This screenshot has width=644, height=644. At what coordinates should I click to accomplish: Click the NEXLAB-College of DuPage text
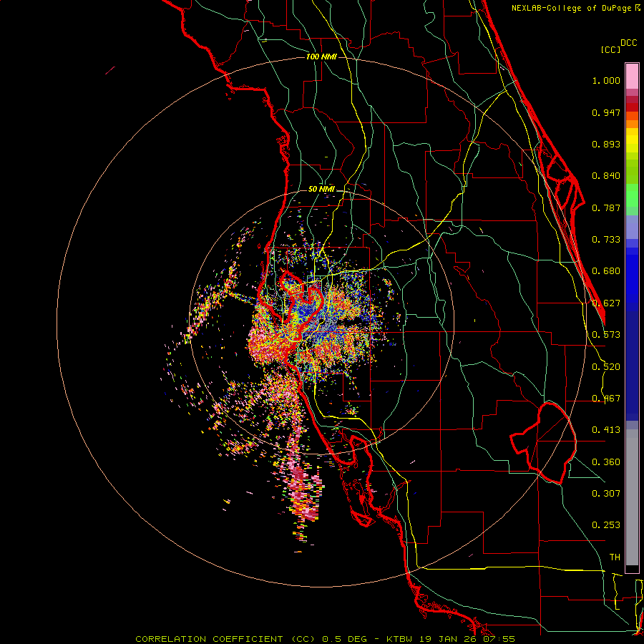click(x=572, y=8)
